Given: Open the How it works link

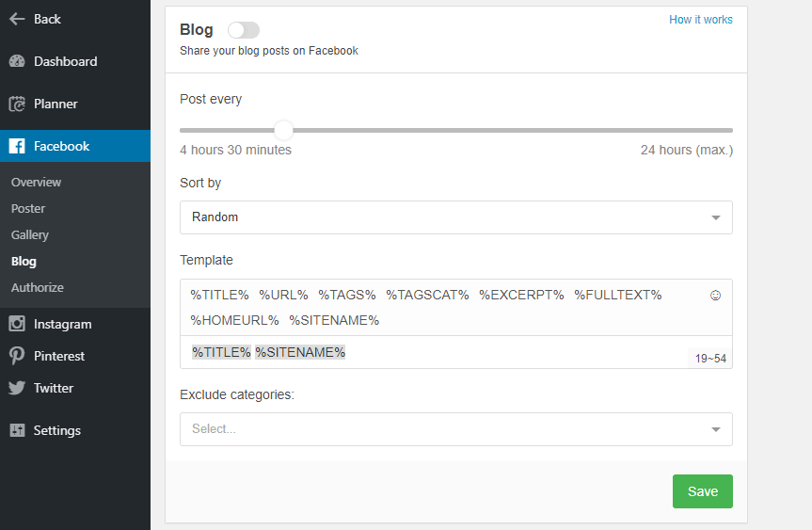Looking at the screenshot, I should (700, 20).
